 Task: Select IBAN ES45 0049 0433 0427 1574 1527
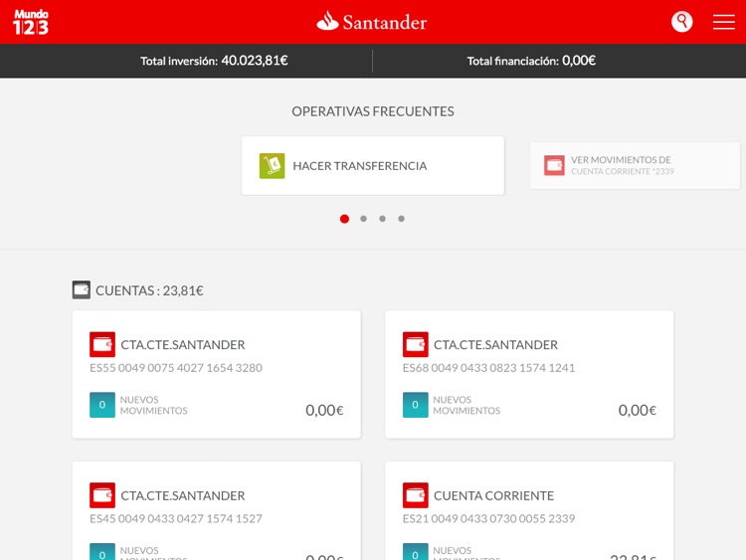176,518
